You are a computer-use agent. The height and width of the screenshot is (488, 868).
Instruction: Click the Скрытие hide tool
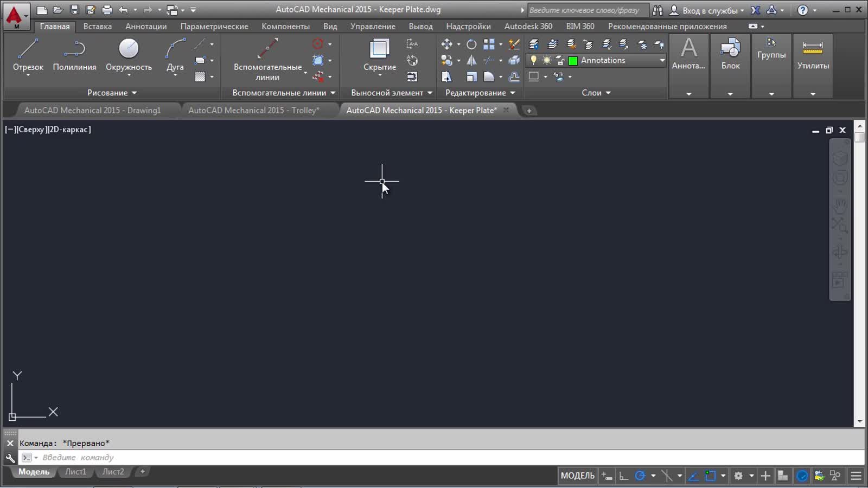[x=379, y=55]
